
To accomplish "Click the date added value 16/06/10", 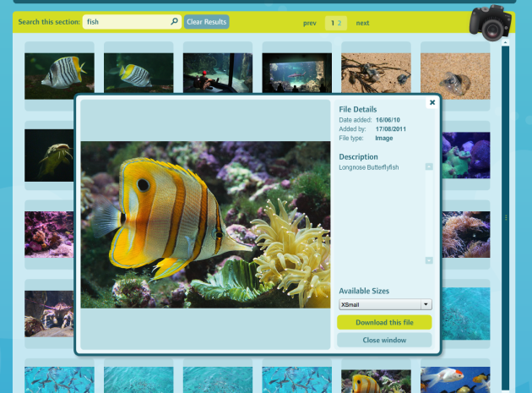I will 388,120.
